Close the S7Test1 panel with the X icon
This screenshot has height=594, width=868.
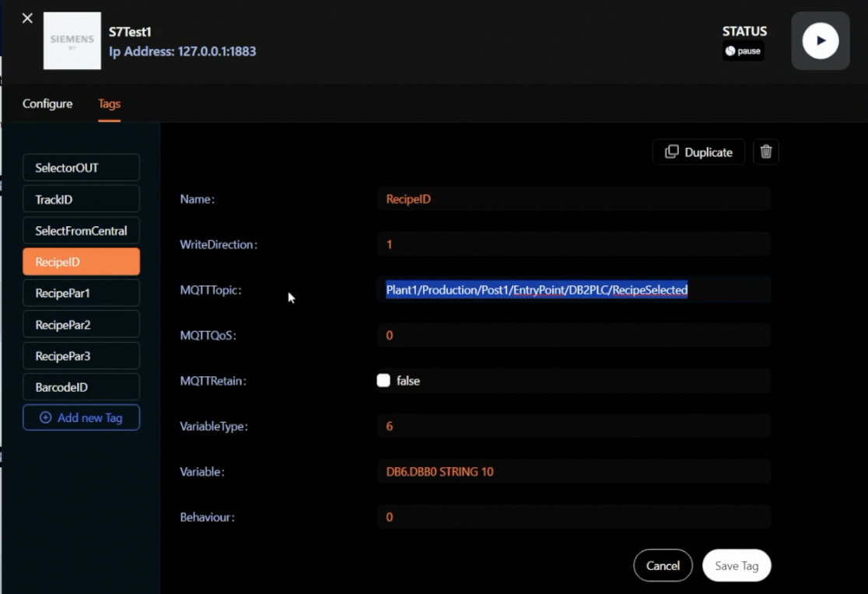[x=27, y=18]
